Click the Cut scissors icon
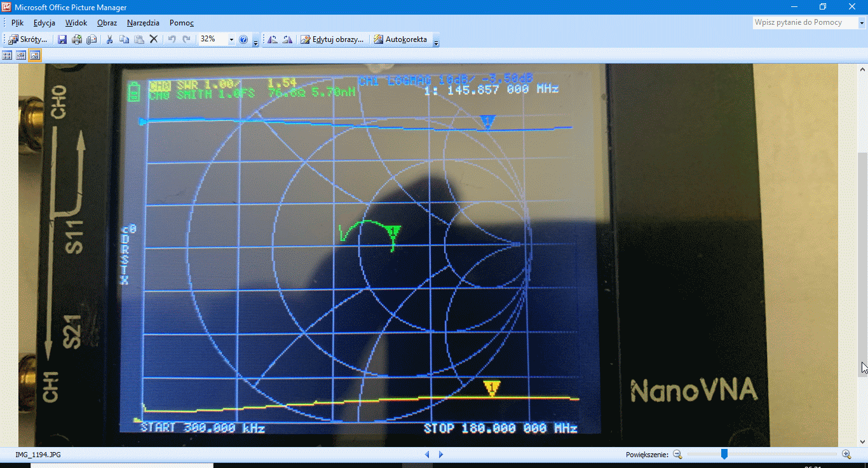The width and height of the screenshot is (868, 468). click(109, 39)
